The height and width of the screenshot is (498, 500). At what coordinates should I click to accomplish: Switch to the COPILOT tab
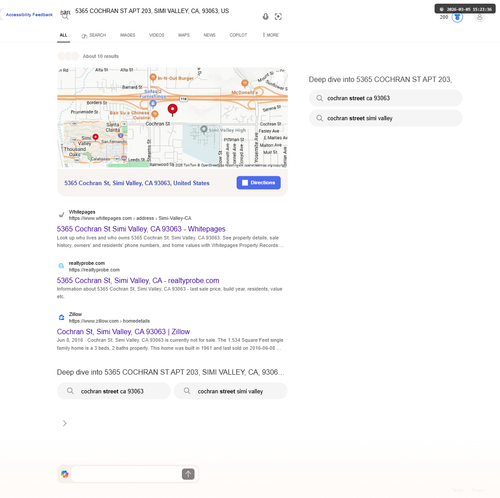(x=238, y=35)
